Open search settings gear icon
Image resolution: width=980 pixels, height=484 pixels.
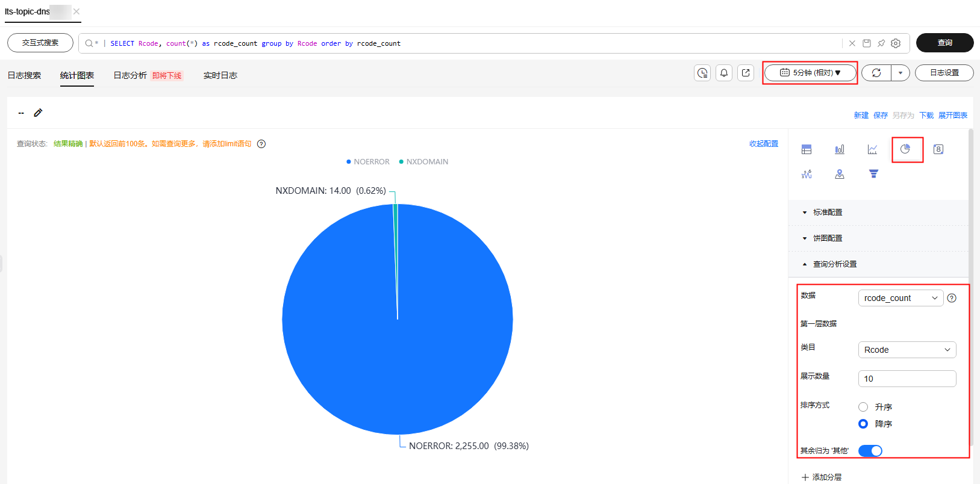point(896,43)
